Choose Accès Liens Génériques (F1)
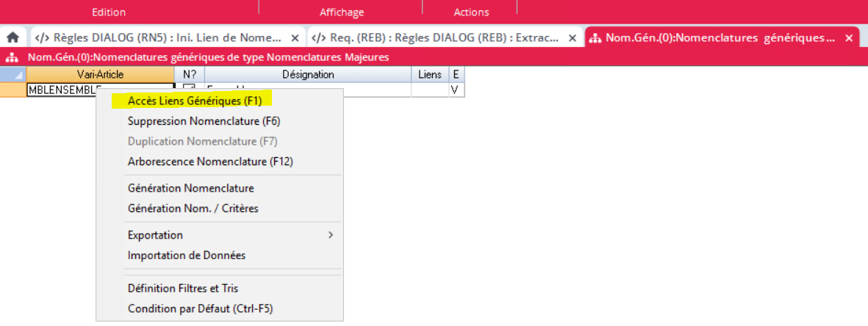The width and height of the screenshot is (868, 326). [194, 101]
